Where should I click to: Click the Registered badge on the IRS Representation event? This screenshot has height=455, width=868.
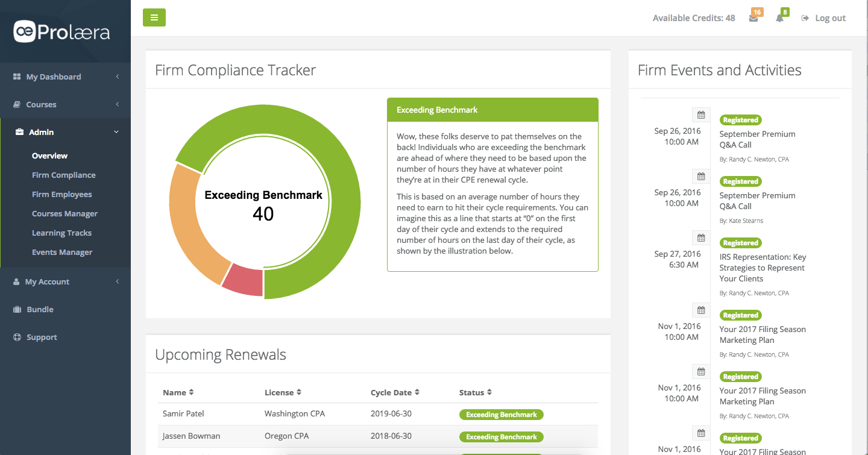coord(740,242)
